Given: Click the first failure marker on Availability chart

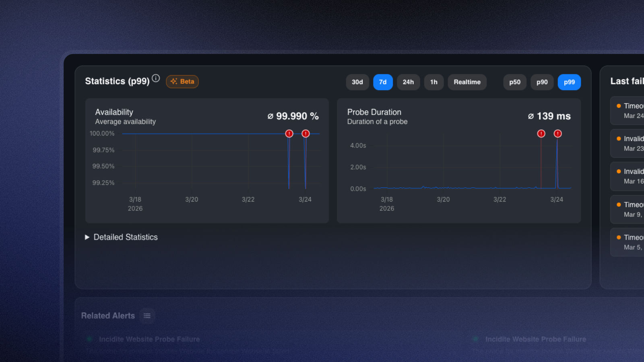Looking at the screenshot, I should (x=289, y=134).
